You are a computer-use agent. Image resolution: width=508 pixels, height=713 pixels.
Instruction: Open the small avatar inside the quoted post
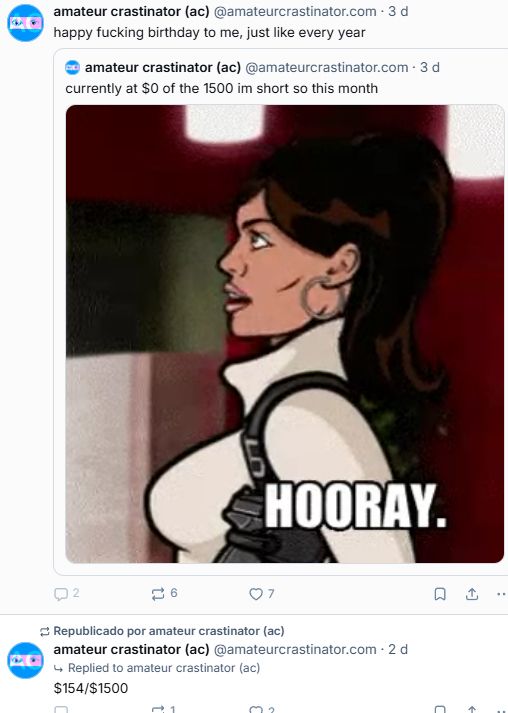(x=72, y=68)
